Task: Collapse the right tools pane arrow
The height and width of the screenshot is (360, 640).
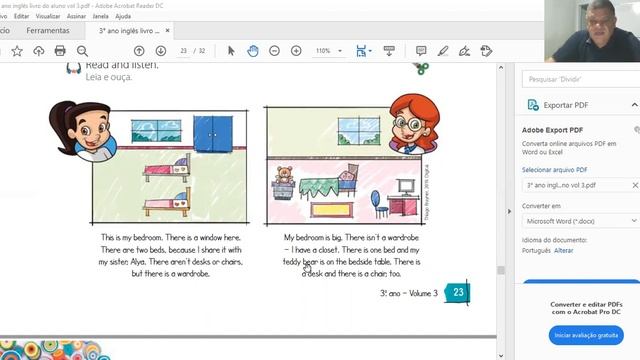Action: (509, 211)
